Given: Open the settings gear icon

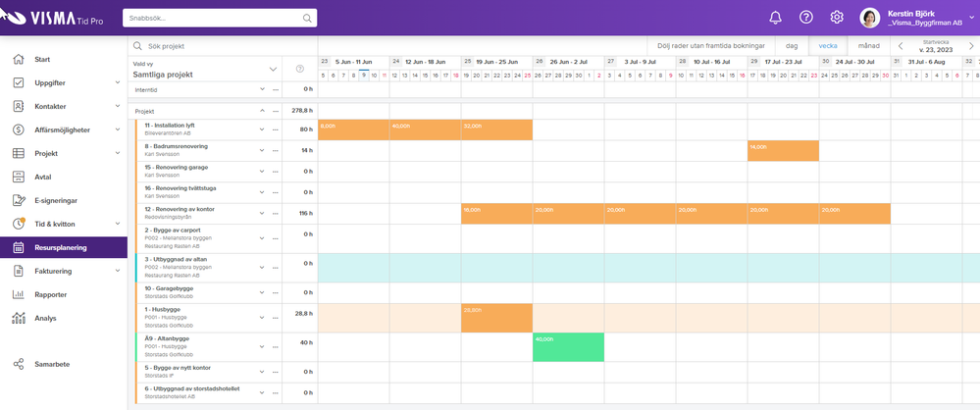Looking at the screenshot, I should pos(837,18).
